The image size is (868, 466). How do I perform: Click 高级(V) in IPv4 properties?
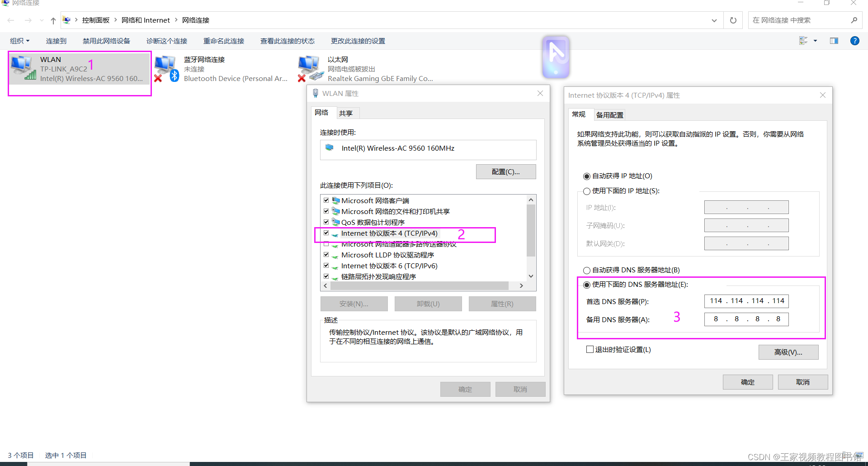pos(788,352)
